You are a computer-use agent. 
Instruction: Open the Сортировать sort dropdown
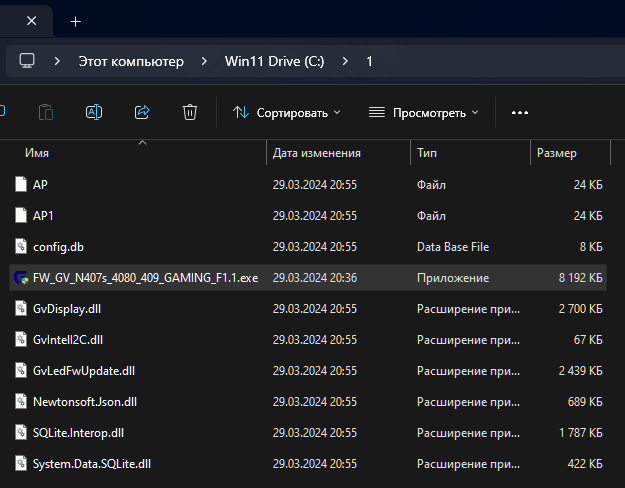(x=287, y=113)
